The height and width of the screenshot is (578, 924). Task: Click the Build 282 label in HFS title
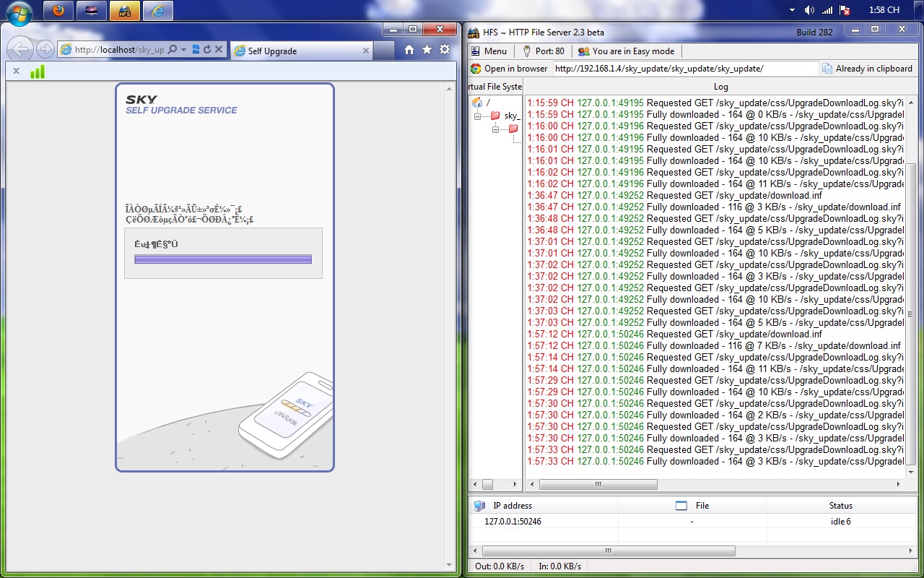(x=814, y=32)
